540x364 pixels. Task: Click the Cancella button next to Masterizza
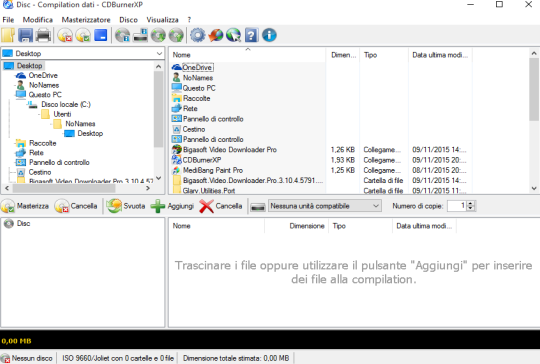pos(76,206)
